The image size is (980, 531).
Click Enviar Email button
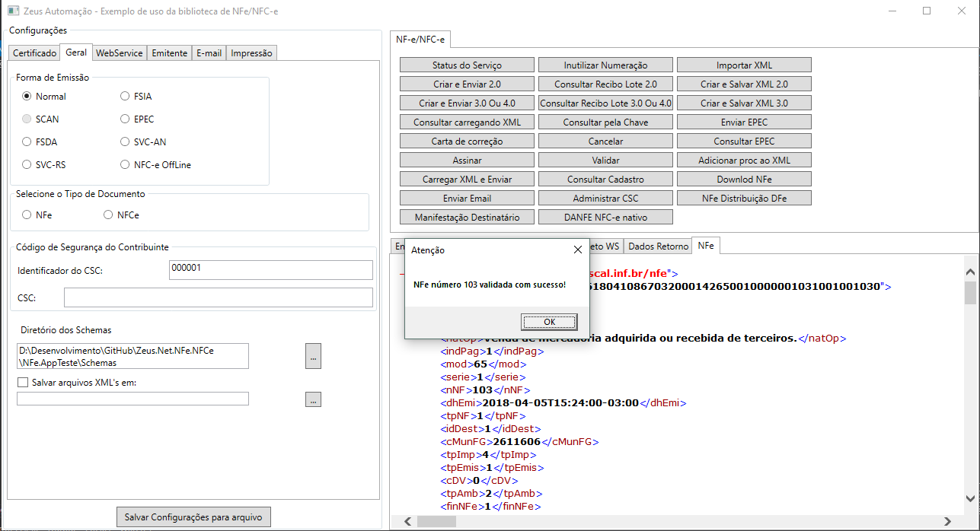pos(467,199)
